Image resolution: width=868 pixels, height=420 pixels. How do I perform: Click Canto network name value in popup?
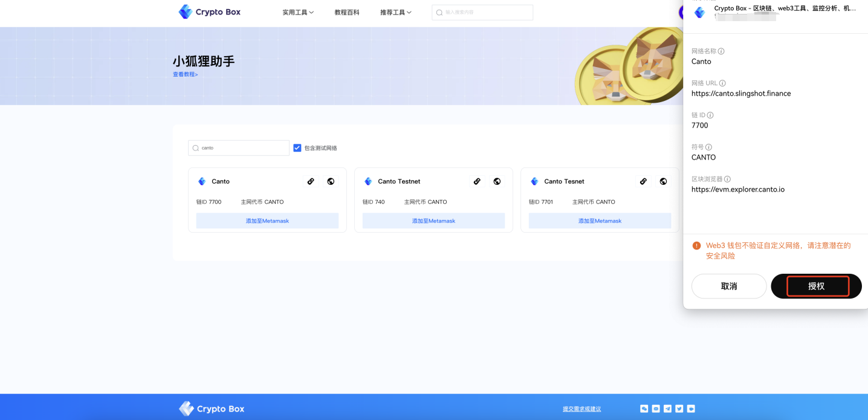click(x=701, y=62)
